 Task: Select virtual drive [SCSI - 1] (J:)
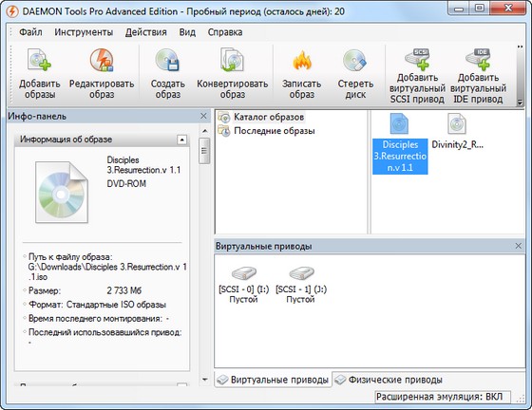301,285
